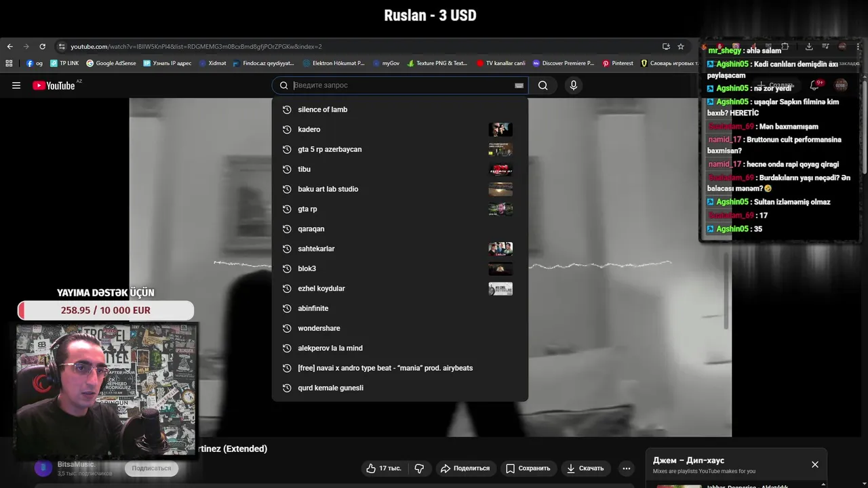The height and width of the screenshot is (488, 868).
Task: Click the thumbnail next to 'ezhel koydular'
Action: [500, 289]
